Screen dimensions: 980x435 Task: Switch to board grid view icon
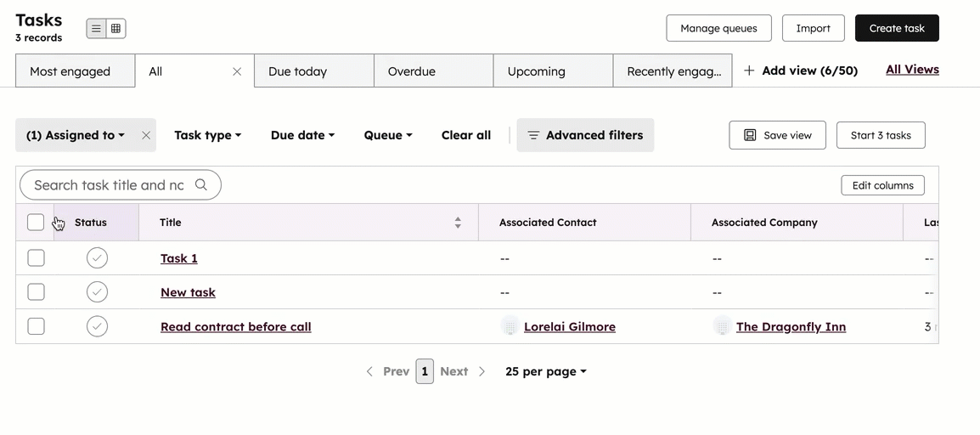116,29
